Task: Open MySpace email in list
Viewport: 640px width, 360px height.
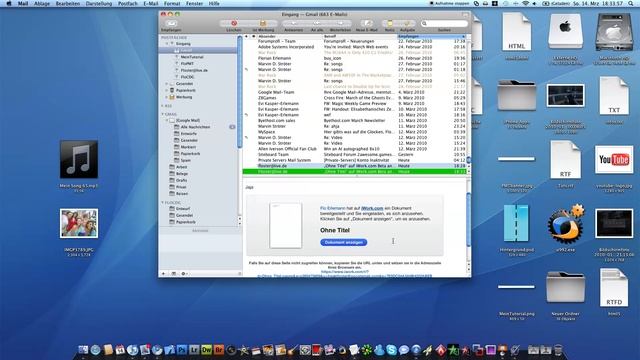Action: [x=354, y=132]
